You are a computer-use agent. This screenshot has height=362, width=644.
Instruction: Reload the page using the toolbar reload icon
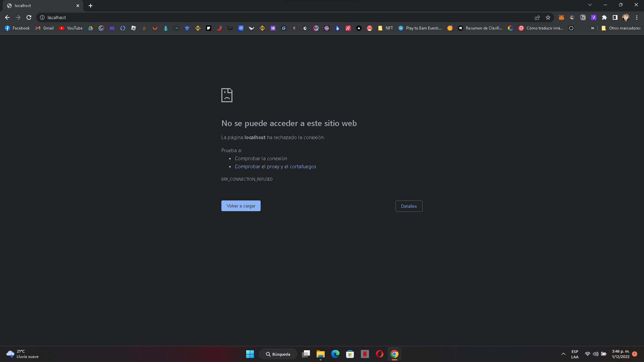(29, 17)
